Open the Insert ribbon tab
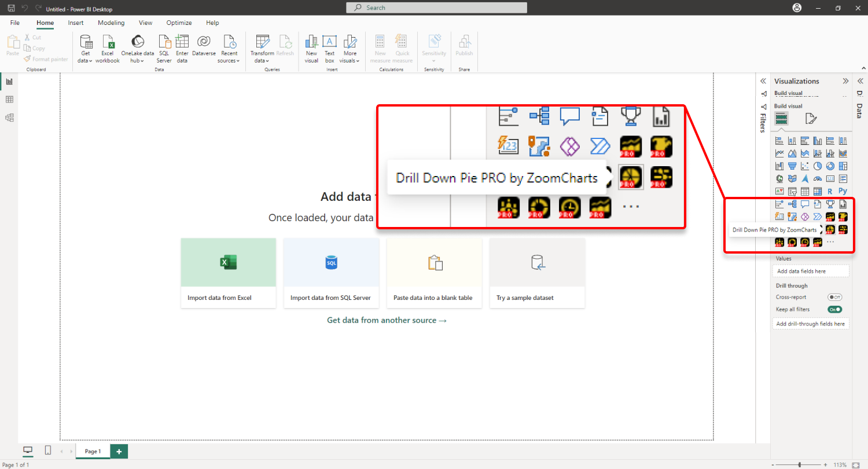868x469 pixels. [76, 23]
